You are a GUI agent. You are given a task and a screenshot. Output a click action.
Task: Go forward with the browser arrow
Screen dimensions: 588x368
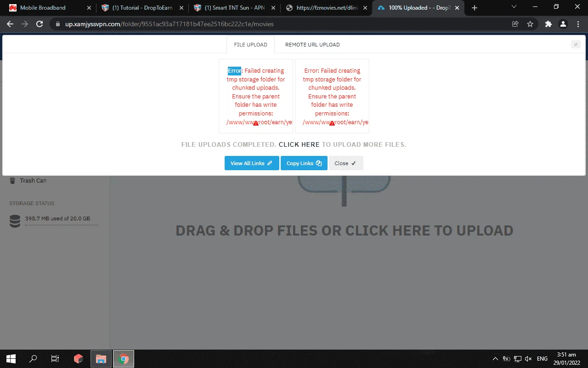pos(25,24)
